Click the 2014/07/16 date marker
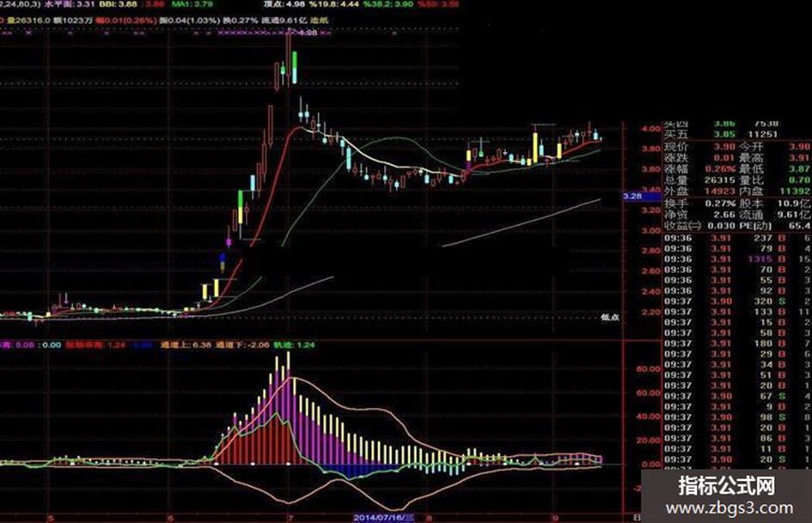This screenshot has width=812, height=523. click(x=384, y=518)
